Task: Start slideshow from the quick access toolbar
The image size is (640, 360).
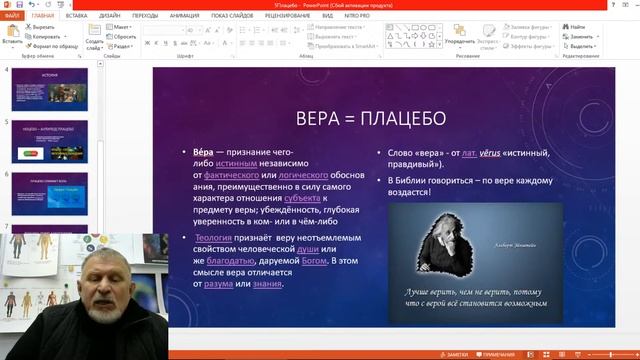Action: [60, 4]
